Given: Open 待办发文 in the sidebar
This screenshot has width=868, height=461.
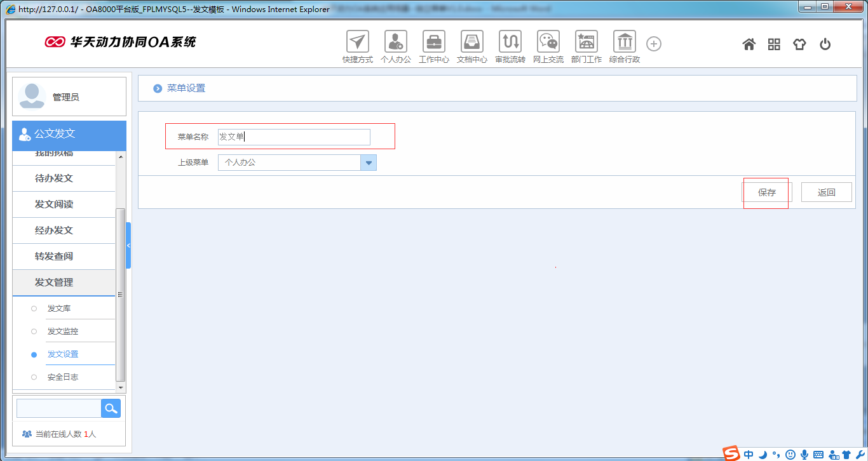Looking at the screenshot, I should coord(54,178).
